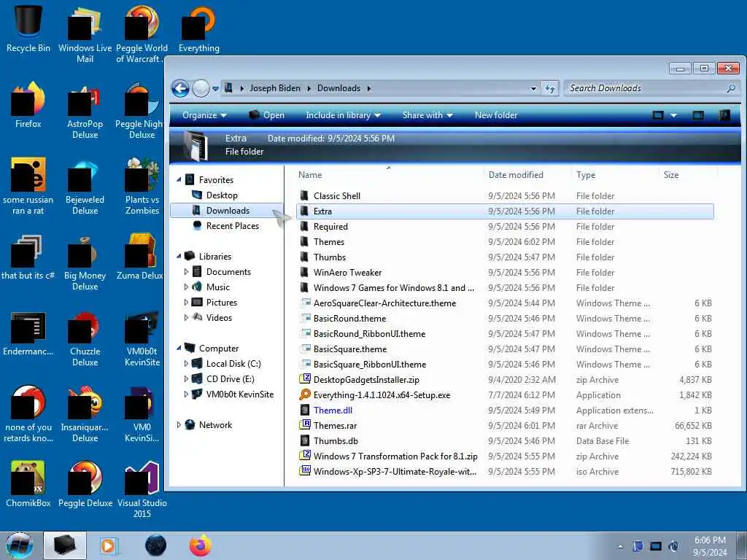This screenshot has width=747, height=560.
Task: Open Windows Live Mail desktop shortcut
Action: point(85,34)
